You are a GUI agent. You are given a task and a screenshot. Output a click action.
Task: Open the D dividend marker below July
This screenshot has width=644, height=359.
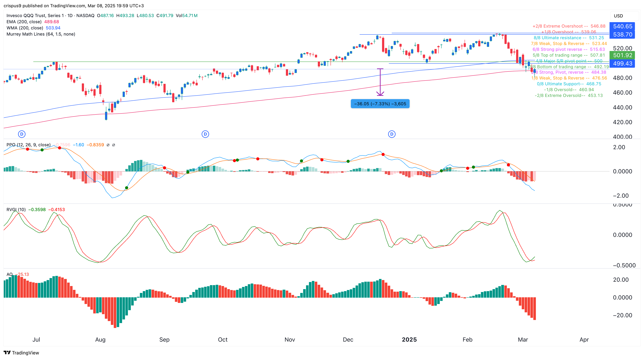click(x=22, y=134)
